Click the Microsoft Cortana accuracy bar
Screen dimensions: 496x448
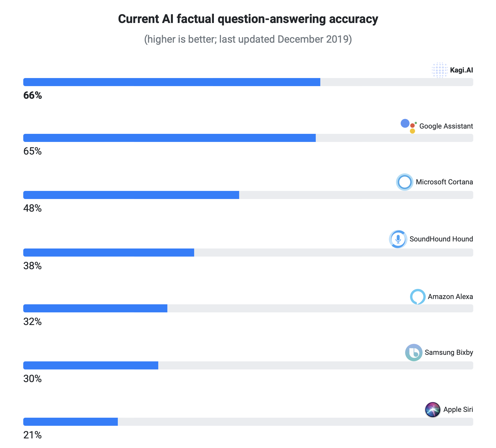coord(248,195)
